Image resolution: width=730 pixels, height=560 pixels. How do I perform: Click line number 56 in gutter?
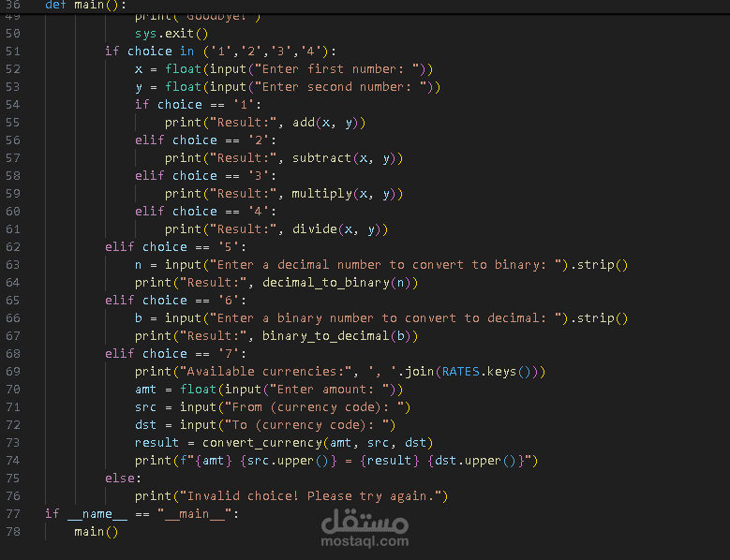click(13, 140)
